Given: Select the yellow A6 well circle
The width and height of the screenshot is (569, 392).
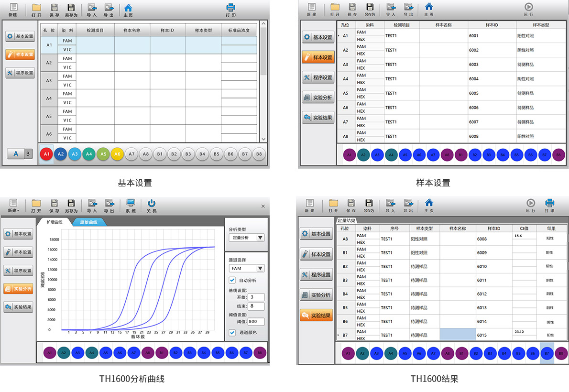Looking at the screenshot, I should 117,154.
